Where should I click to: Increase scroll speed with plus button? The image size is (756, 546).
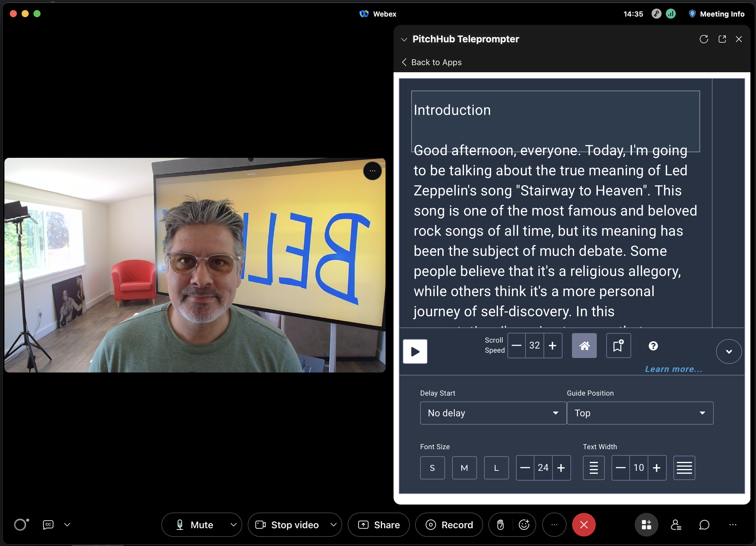click(x=552, y=345)
